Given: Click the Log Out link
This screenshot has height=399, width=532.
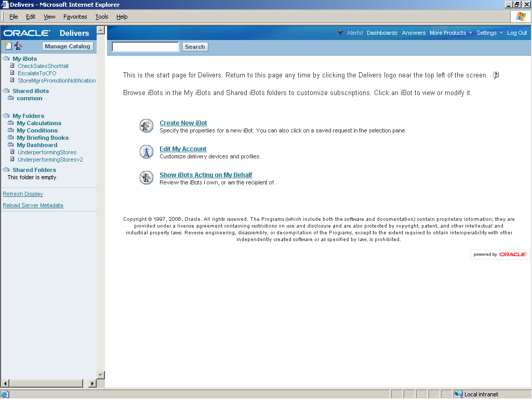Looking at the screenshot, I should pyautogui.click(x=517, y=33).
